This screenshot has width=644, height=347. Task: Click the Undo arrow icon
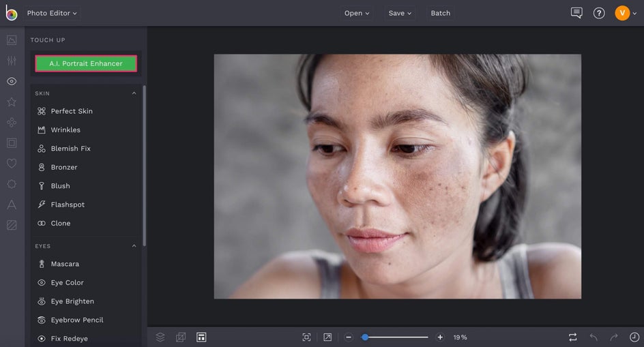point(594,337)
